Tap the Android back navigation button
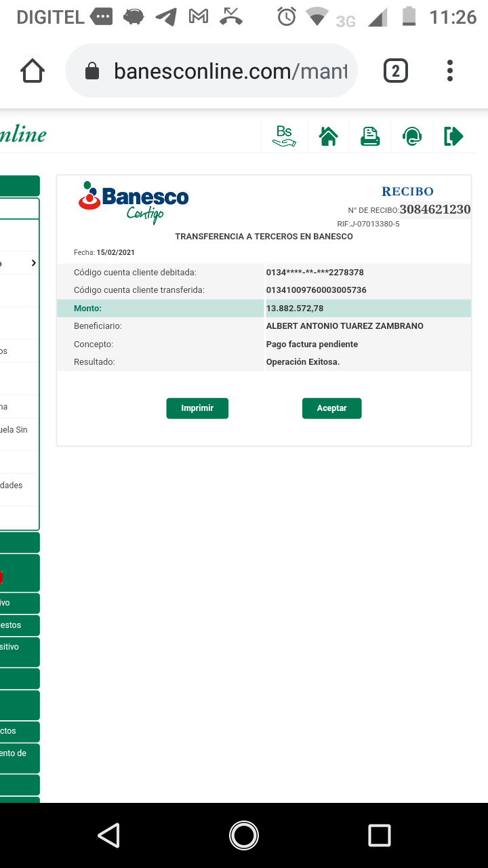The height and width of the screenshot is (868, 488). point(108,835)
